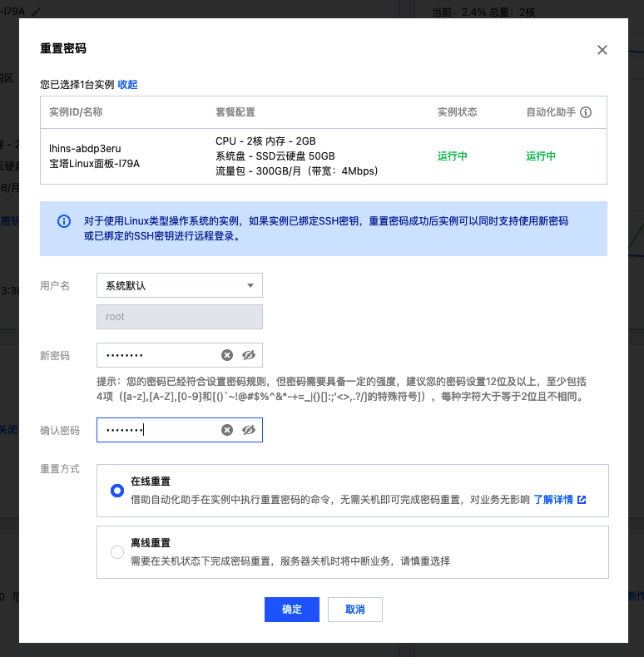Click the 流量包 - 300GB/月 text

pyautogui.click(x=297, y=171)
